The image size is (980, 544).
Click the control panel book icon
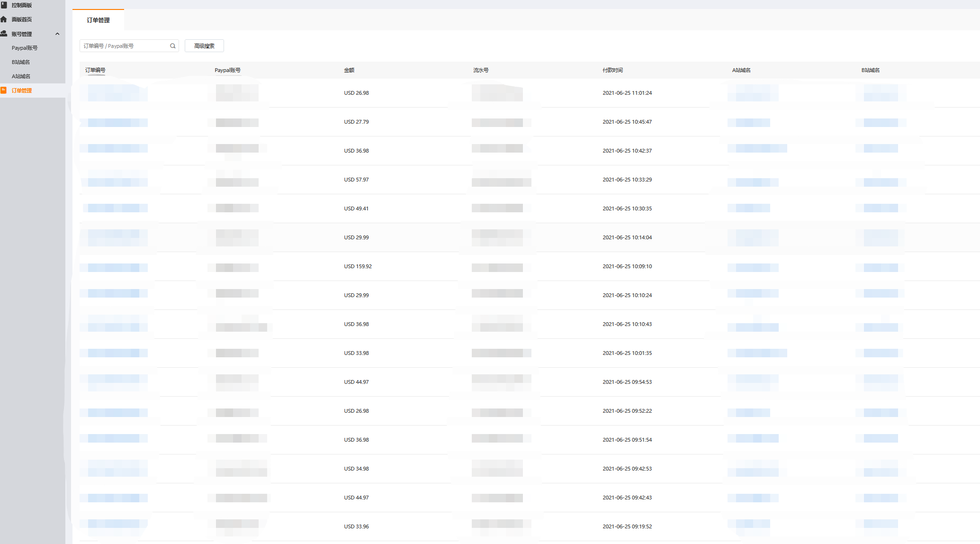pos(4,5)
